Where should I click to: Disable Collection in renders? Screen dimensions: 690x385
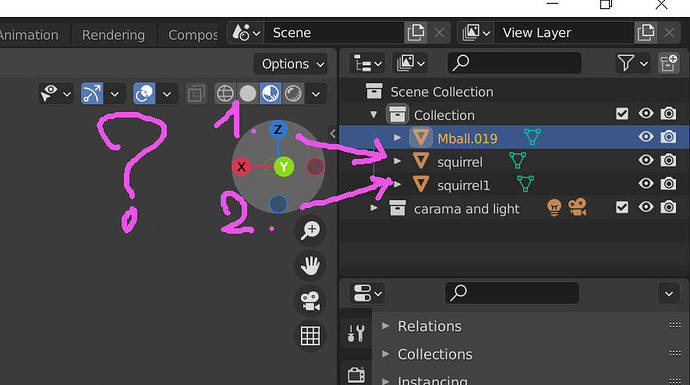click(668, 114)
